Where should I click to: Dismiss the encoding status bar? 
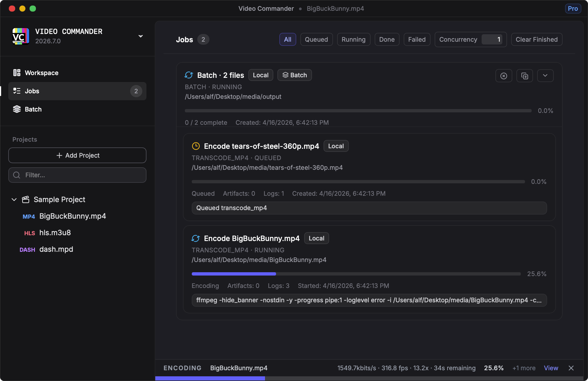[571, 368]
